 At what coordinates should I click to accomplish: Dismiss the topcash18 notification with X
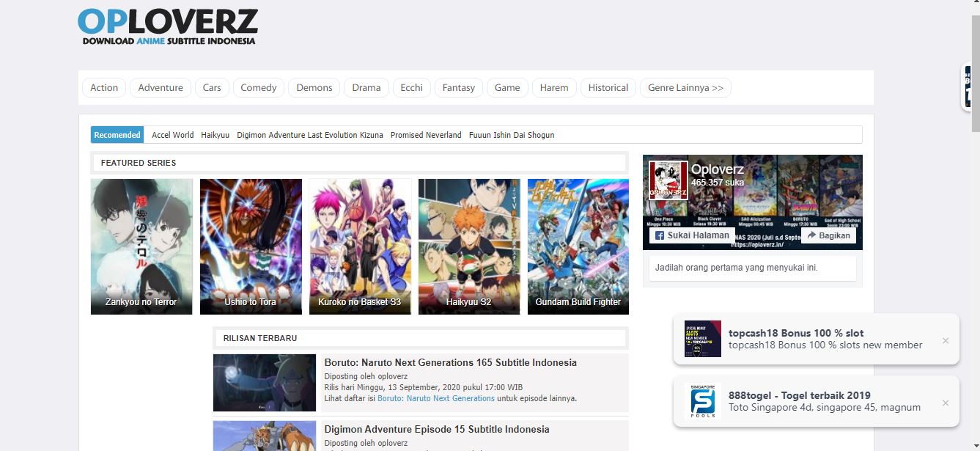point(946,340)
